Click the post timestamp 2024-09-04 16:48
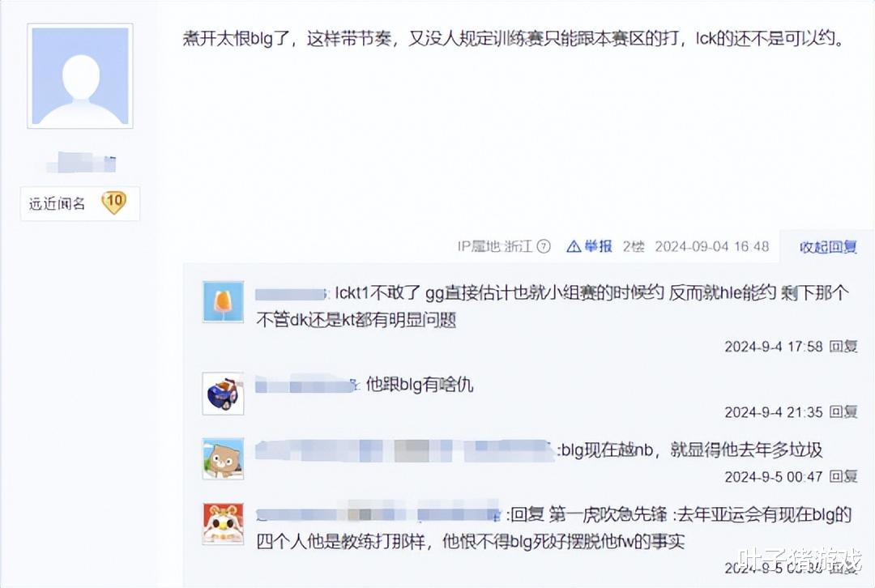 (712, 246)
